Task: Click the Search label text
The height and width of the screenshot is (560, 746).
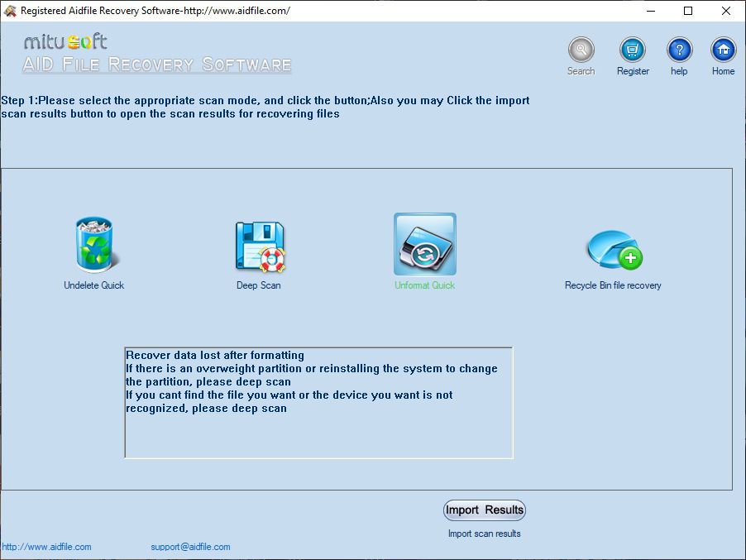Action: 581,71
